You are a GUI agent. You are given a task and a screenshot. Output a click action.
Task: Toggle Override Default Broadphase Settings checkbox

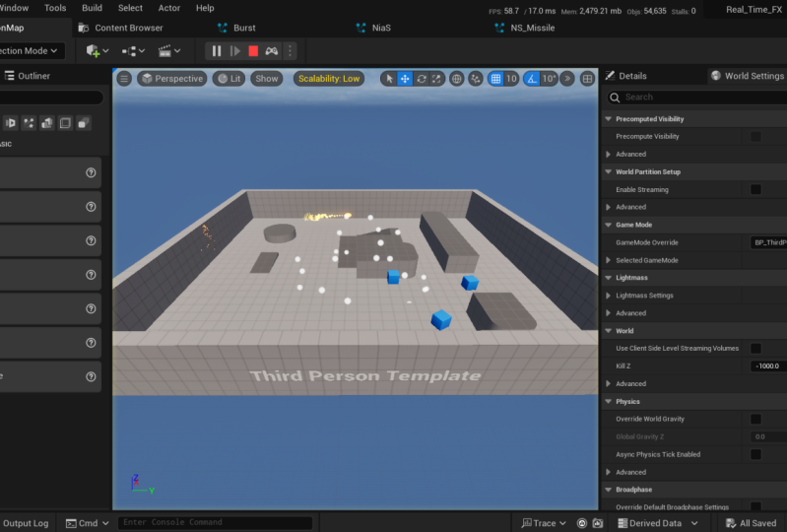click(x=755, y=506)
